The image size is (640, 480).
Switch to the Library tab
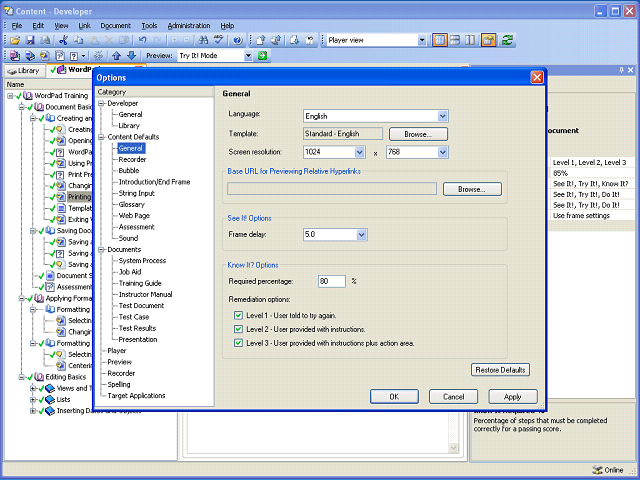point(23,71)
